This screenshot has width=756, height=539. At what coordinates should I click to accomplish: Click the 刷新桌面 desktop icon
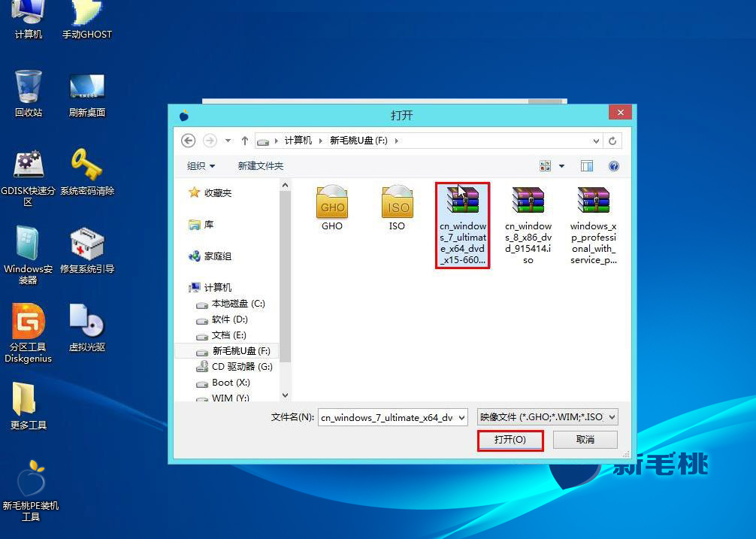click(x=86, y=95)
